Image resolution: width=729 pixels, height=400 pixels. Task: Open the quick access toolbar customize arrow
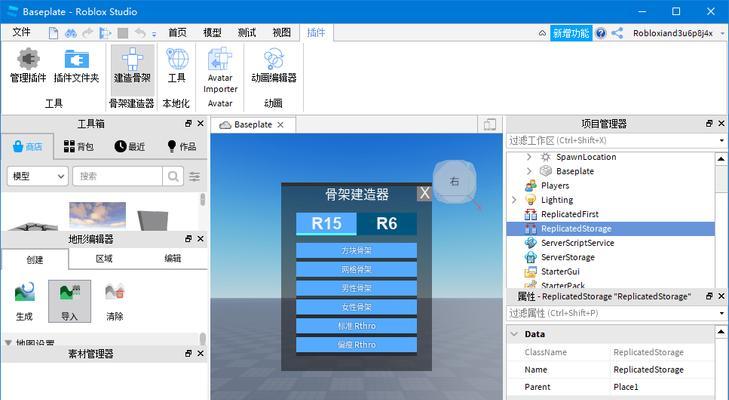pos(154,34)
